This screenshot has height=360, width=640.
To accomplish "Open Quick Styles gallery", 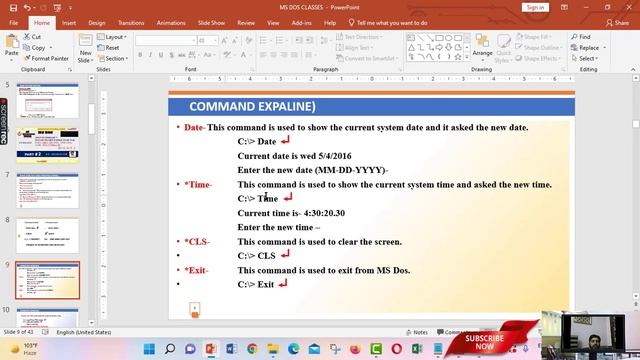I will tap(503, 48).
